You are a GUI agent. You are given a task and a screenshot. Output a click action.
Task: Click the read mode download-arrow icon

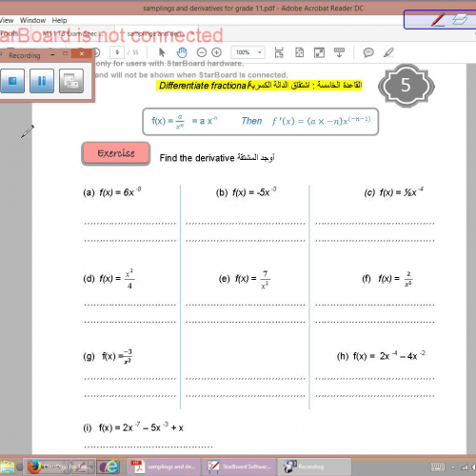click(x=339, y=52)
